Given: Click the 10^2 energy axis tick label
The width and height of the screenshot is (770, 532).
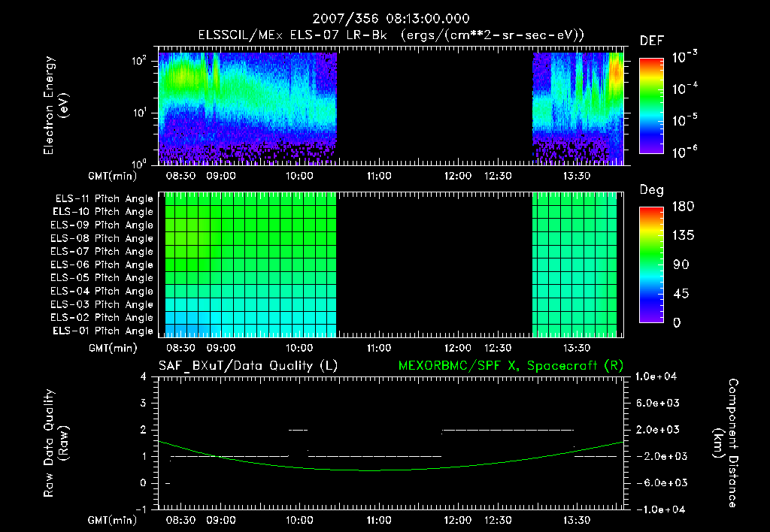Looking at the screenshot, I should click(x=141, y=61).
